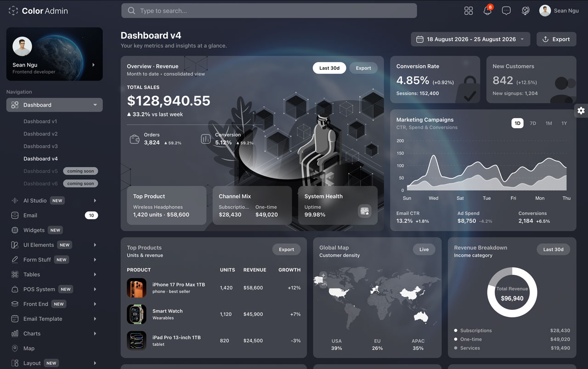
Task: Click the Charts bar icon in sidebar
Action: (15, 334)
